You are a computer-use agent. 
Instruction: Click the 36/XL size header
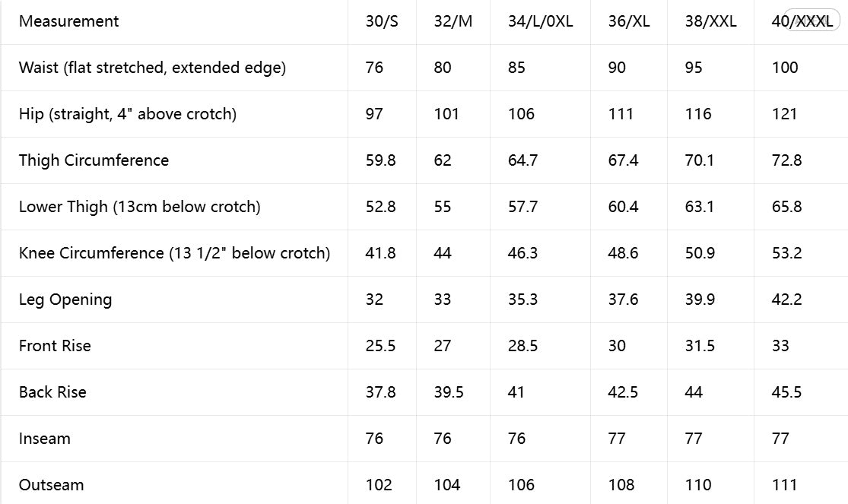(629, 21)
